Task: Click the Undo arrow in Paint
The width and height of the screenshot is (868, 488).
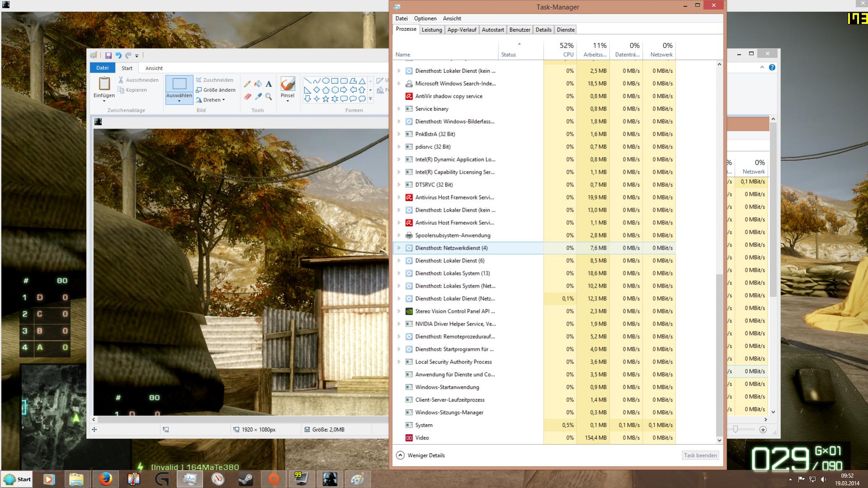Action: (x=119, y=56)
